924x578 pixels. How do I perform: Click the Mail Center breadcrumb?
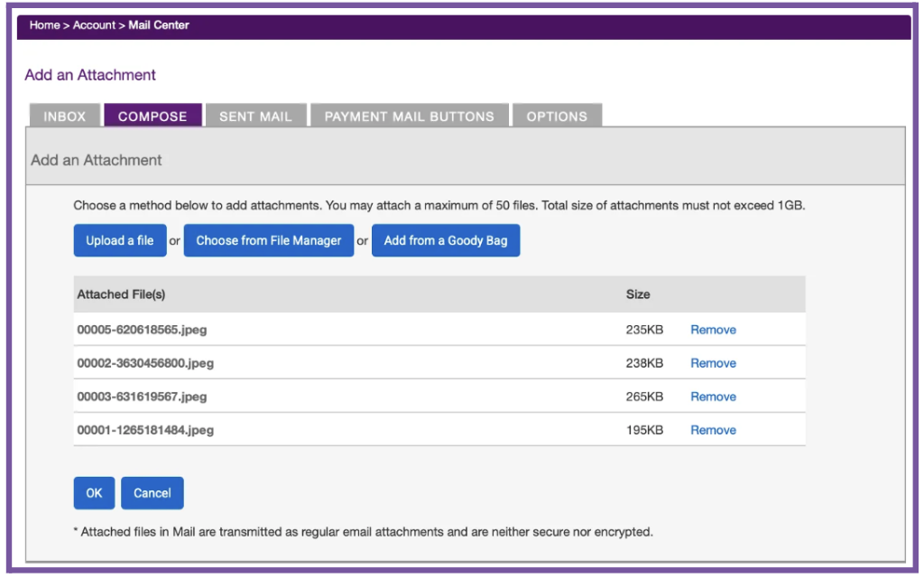[159, 25]
